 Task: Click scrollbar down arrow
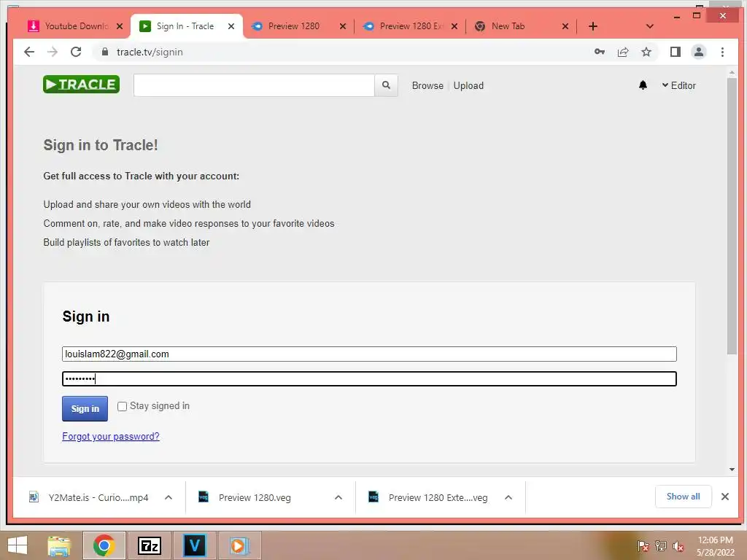pos(732,470)
